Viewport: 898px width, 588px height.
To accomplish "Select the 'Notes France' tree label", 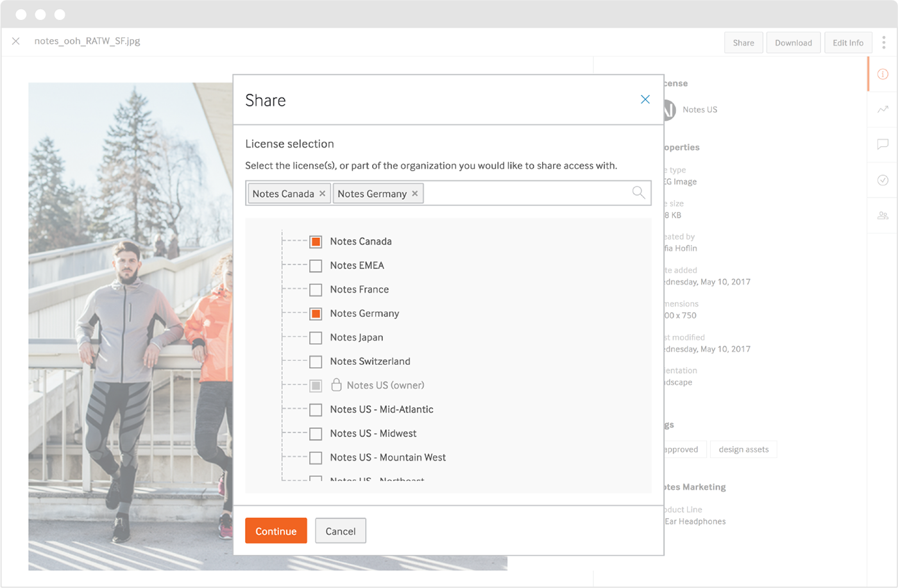I will click(x=359, y=289).
